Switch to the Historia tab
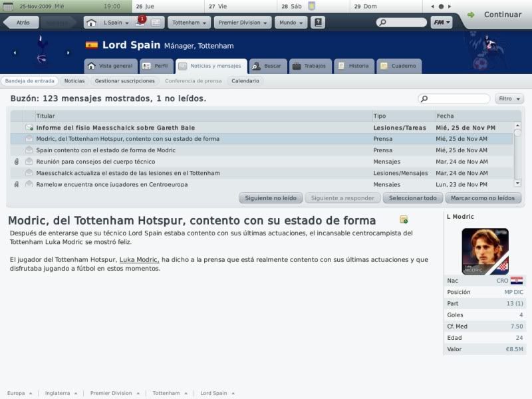Image resolution: width=532 pixels, height=399 pixels. tap(354, 66)
